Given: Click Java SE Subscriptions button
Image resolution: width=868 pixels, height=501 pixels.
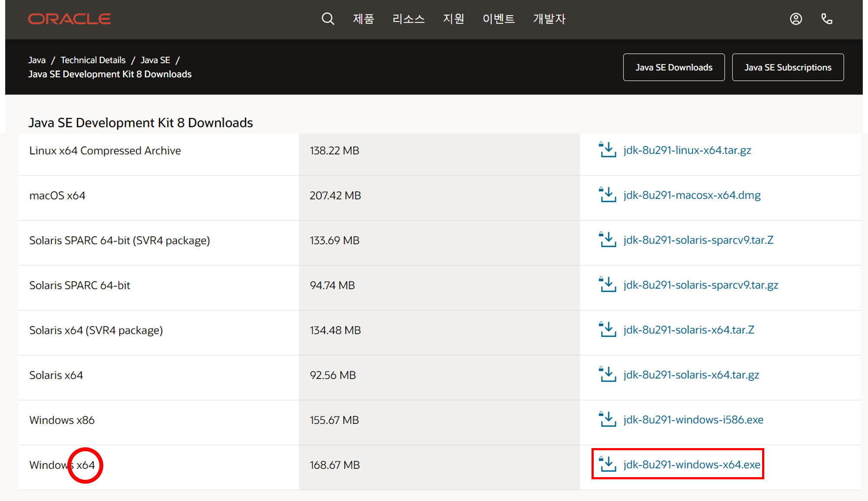Looking at the screenshot, I should click(788, 67).
